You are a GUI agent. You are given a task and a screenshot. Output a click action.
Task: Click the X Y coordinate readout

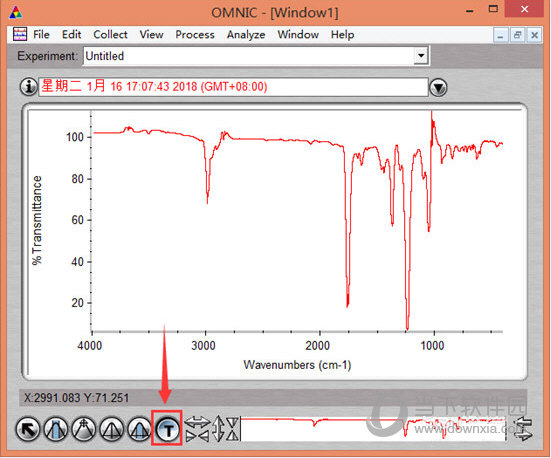76,398
